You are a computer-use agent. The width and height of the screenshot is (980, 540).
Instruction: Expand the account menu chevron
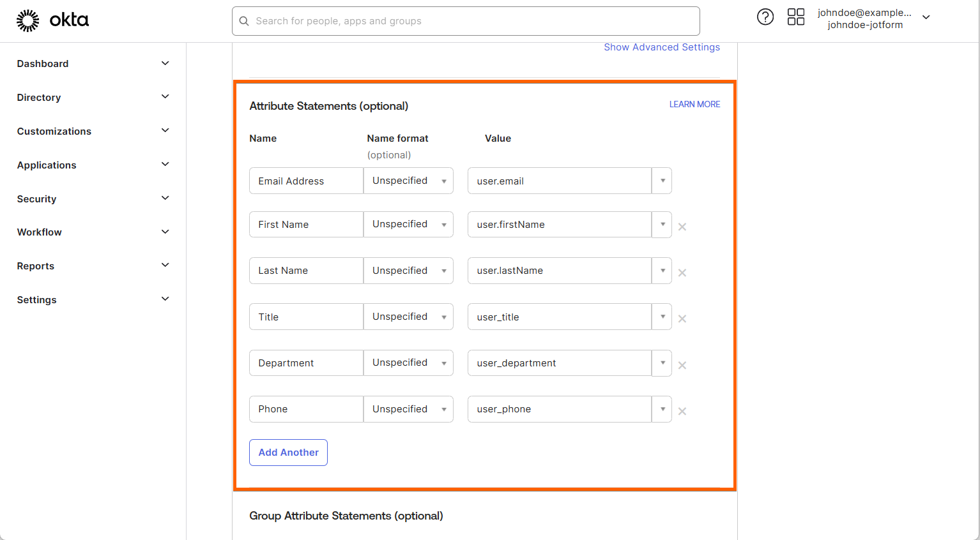[926, 17]
